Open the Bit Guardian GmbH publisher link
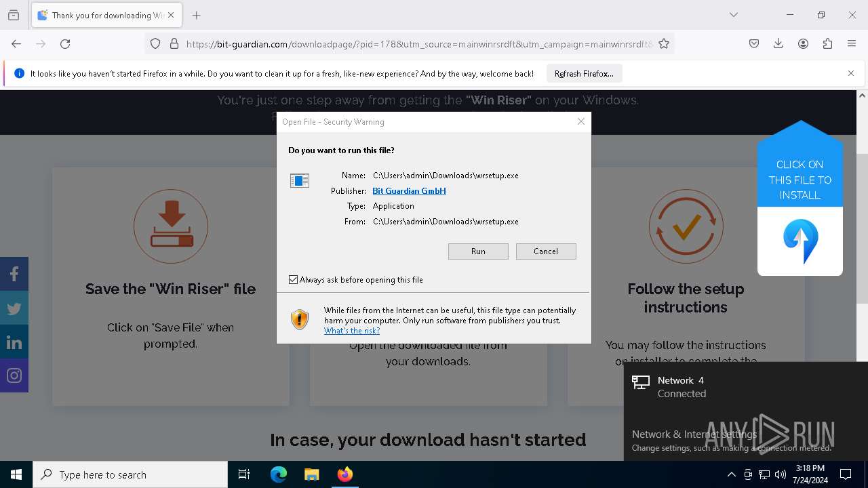The width and height of the screenshot is (868, 488). (409, 190)
